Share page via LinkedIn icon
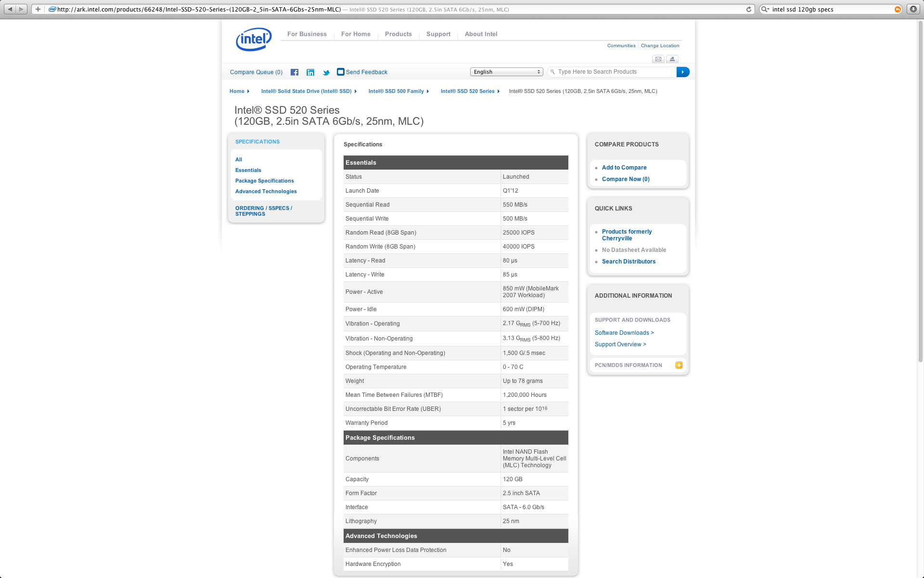This screenshot has height=578, width=924. [310, 72]
